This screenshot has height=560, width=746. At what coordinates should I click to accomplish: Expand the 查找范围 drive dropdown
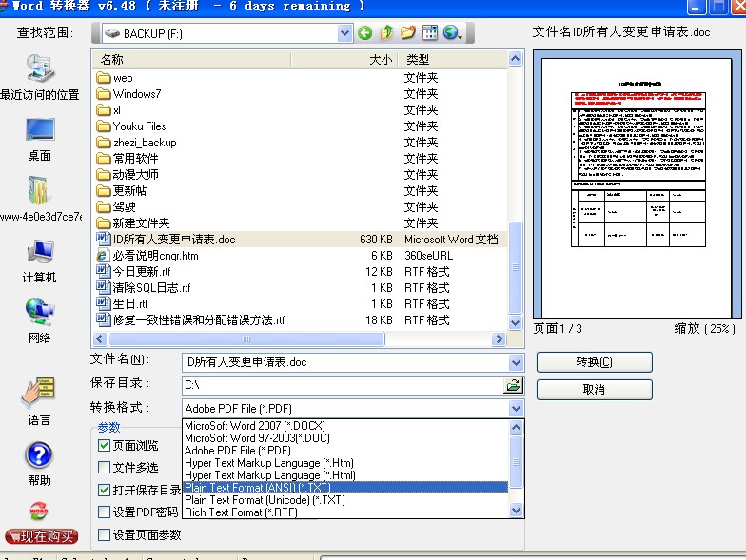[x=344, y=33]
